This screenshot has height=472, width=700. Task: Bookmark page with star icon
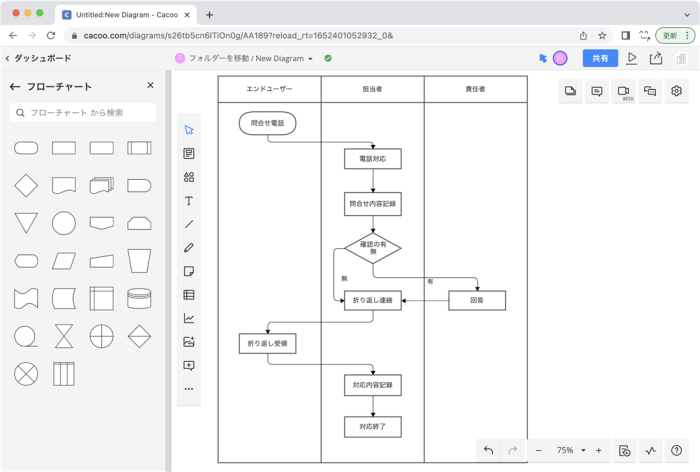pos(602,35)
